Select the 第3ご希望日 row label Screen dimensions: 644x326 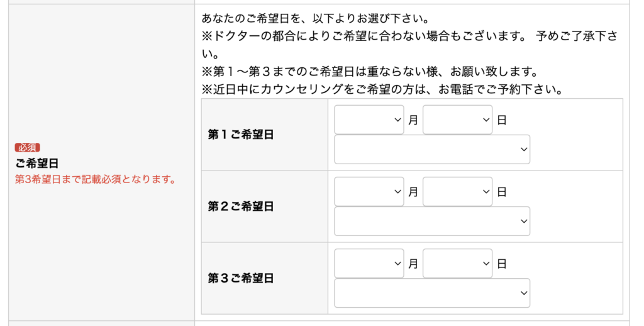point(241,278)
